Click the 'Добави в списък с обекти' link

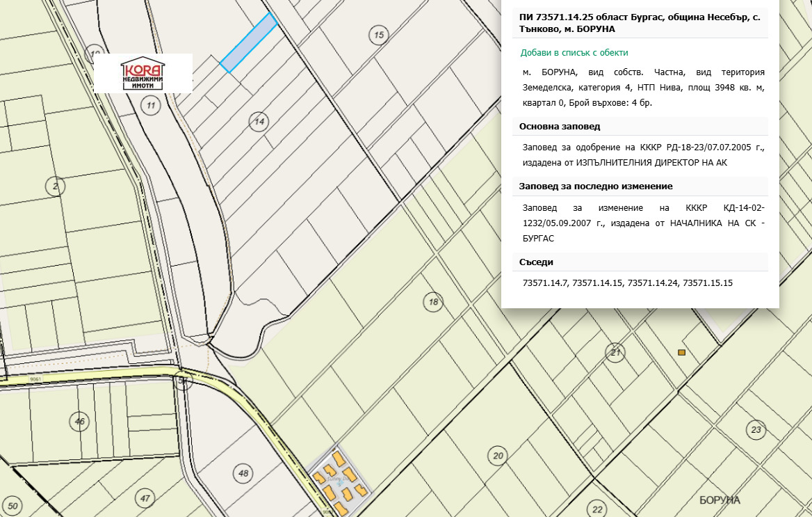pyautogui.click(x=574, y=53)
